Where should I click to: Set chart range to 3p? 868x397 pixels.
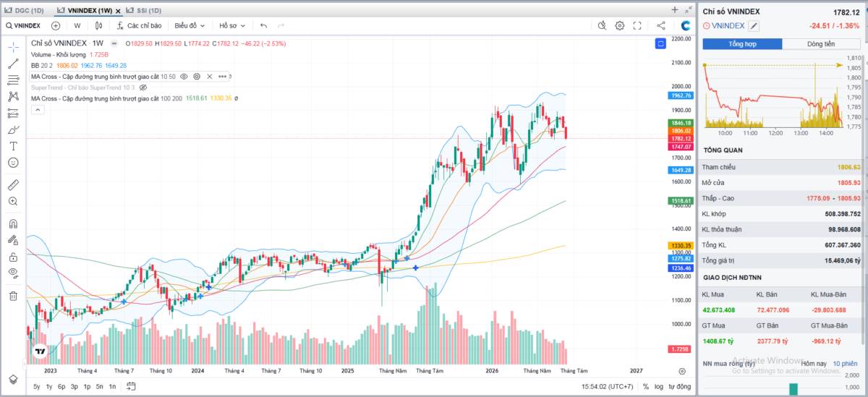click(x=74, y=387)
